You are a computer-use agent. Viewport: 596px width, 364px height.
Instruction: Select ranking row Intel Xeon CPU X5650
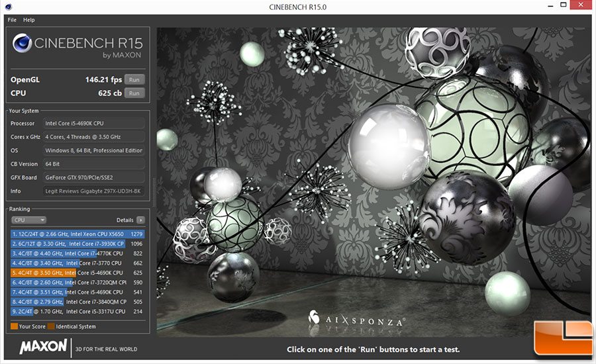click(77, 234)
